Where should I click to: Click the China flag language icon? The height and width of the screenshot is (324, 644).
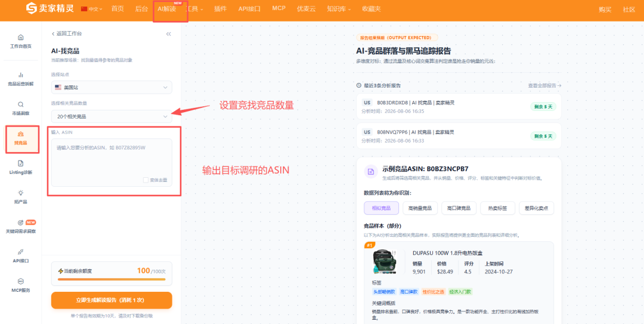coord(84,8)
